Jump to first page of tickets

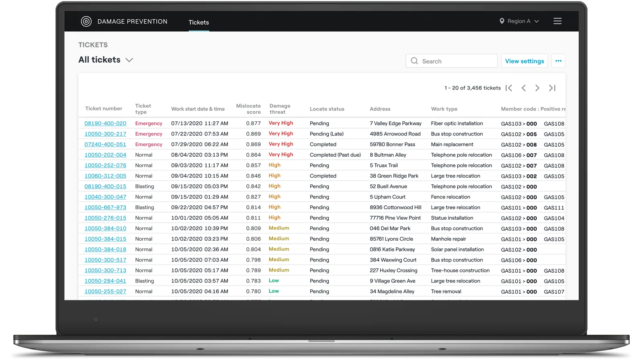tap(509, 88)
